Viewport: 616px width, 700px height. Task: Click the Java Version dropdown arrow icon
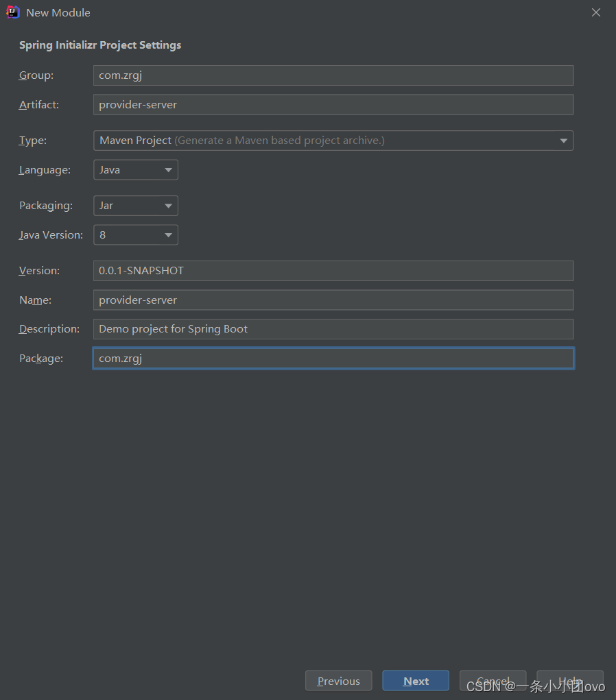pos(168,234)
